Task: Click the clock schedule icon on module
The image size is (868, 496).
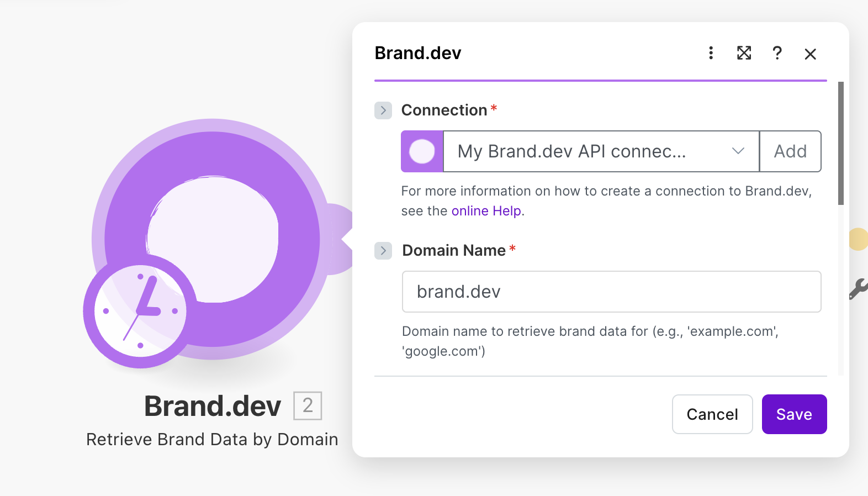Action: (x=140, y=311)
